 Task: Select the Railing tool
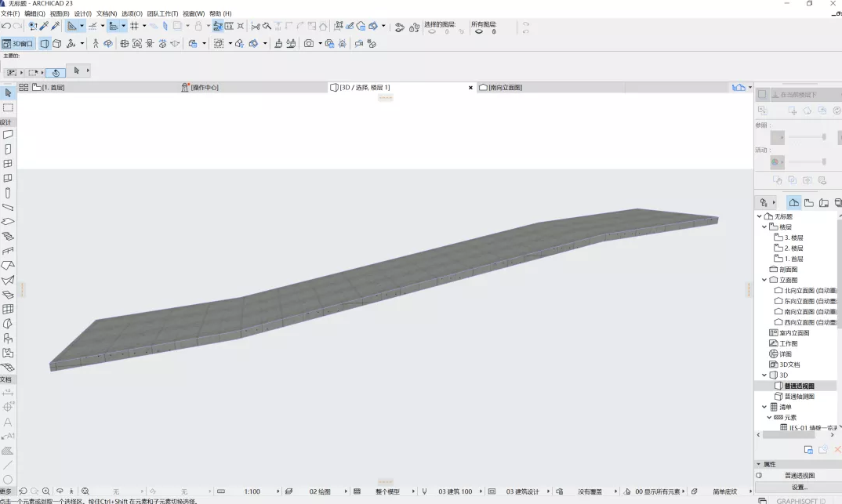(8, 251)
